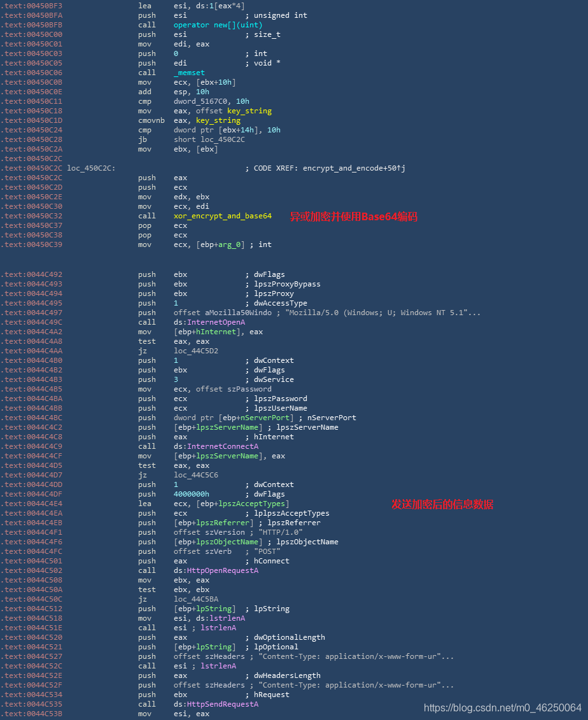Select ds:lstrlenA in the 'mov esi' line
This screenshot has width=588, height=720.
pos(220,618)
